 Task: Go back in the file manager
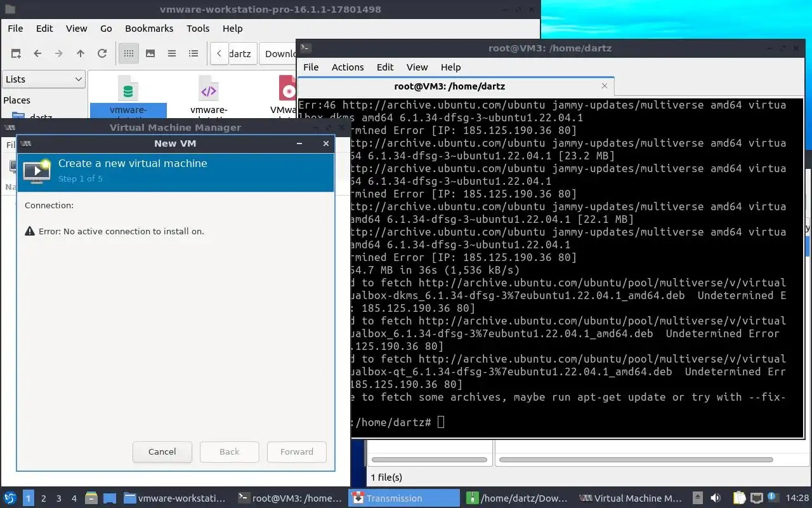[x=37, y=53]
